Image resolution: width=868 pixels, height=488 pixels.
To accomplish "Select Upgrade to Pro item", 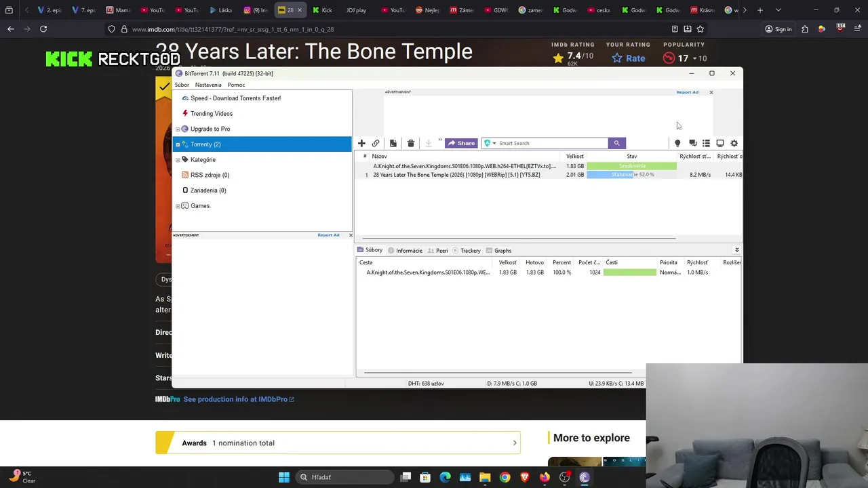I will [210, 129].
